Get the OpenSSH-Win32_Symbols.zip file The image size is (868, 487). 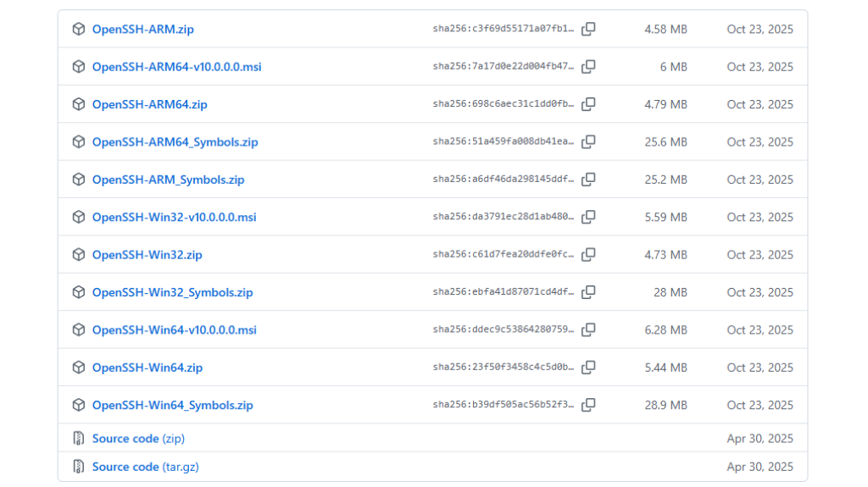173,293
